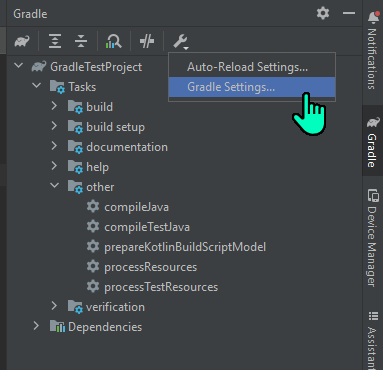383x370 pixels.
Task: Select GradleTestProject in the tree
Action: pos(96,67)
